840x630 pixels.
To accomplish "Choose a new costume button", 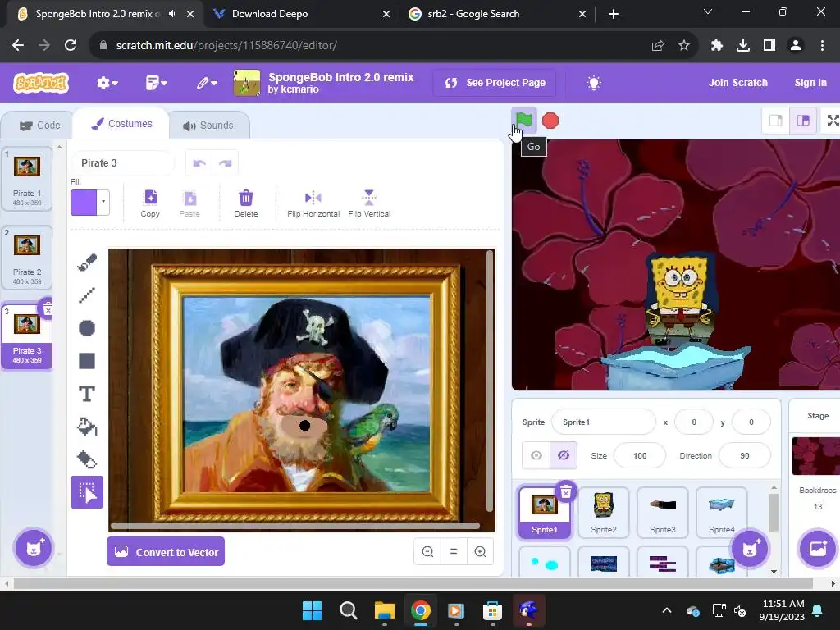I will pyautogui.click(x=34, y=548).
